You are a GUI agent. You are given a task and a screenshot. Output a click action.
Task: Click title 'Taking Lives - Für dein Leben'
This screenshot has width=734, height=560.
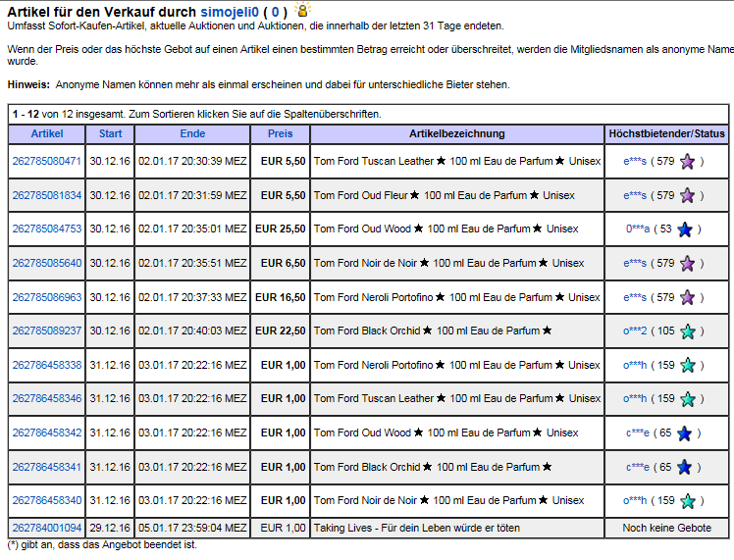point(417,529)
